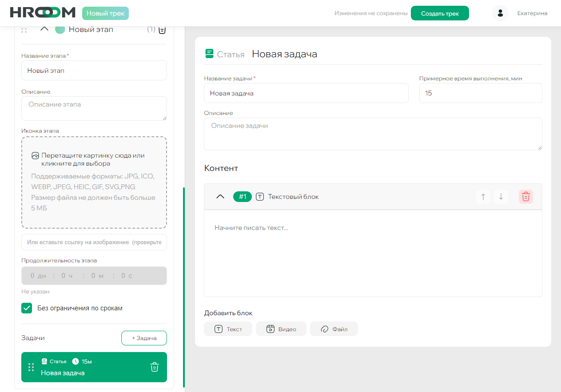Delete the stage using header trash icon

(x=162, y=30)
